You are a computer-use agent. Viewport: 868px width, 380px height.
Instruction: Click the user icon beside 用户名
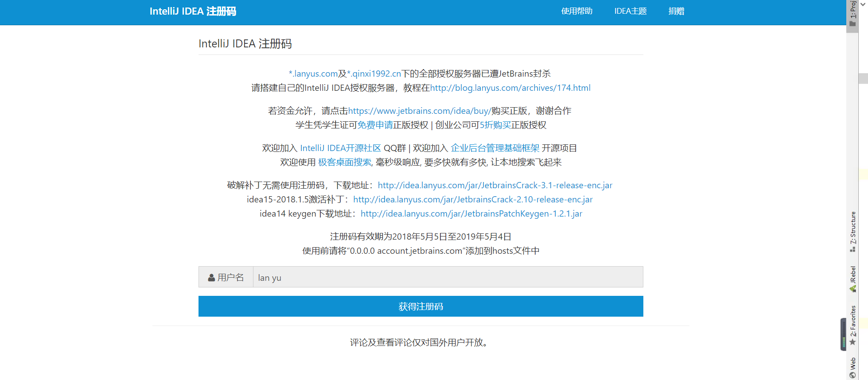click(x=211, y=278)
